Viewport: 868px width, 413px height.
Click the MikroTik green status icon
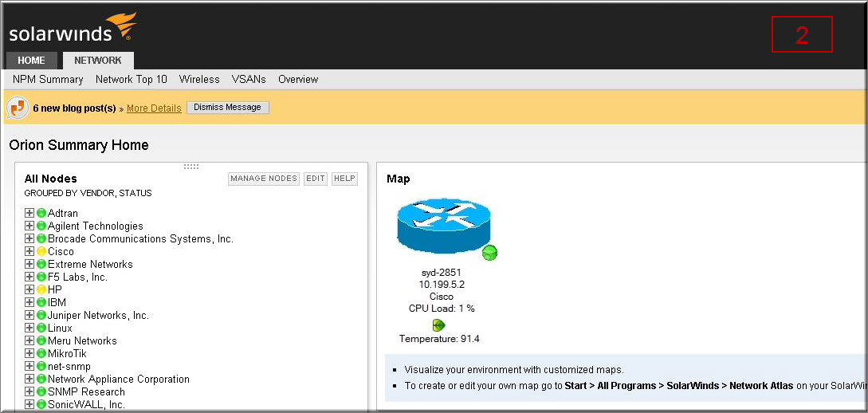[x=41, y=353]
